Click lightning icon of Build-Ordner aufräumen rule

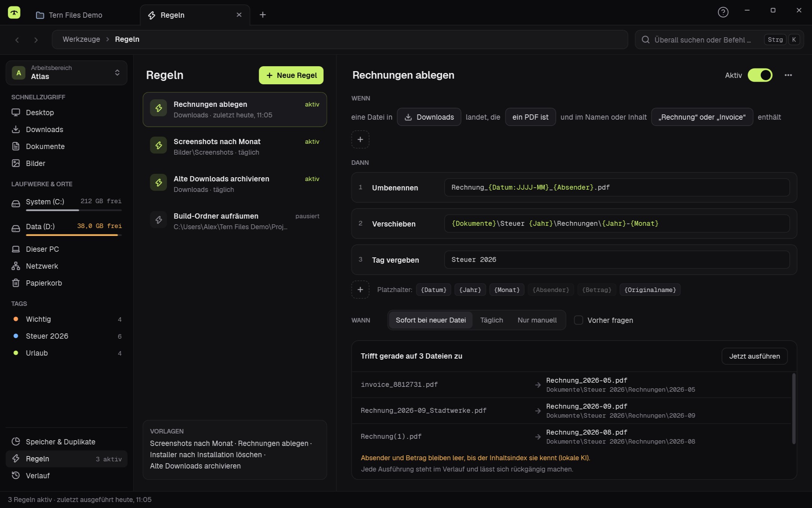click(159, 220)
